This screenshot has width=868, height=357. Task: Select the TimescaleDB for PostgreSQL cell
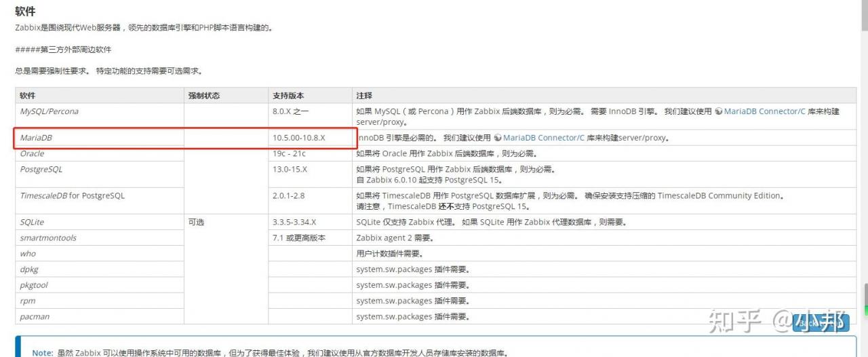click(100, 201)
